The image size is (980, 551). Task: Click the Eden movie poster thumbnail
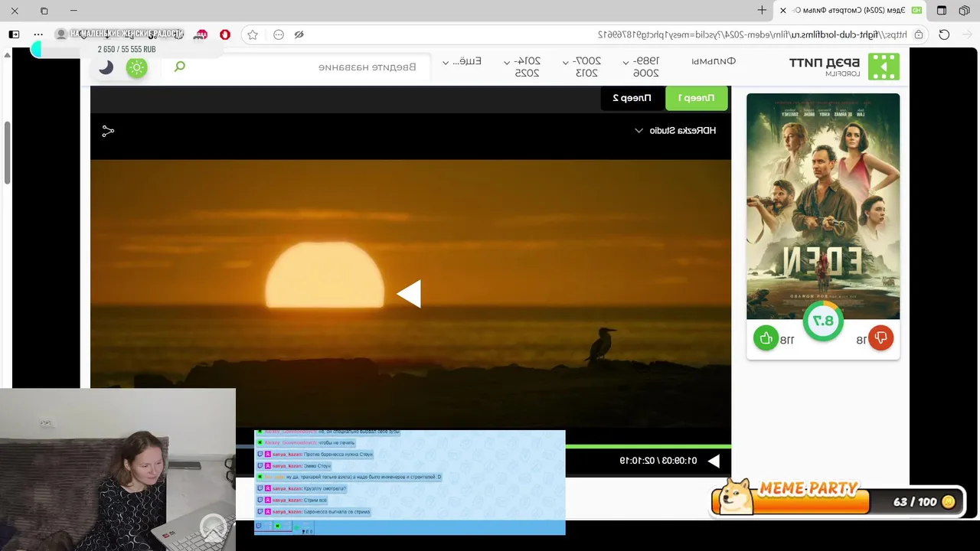pyautogui.click(x=823, y=205)
